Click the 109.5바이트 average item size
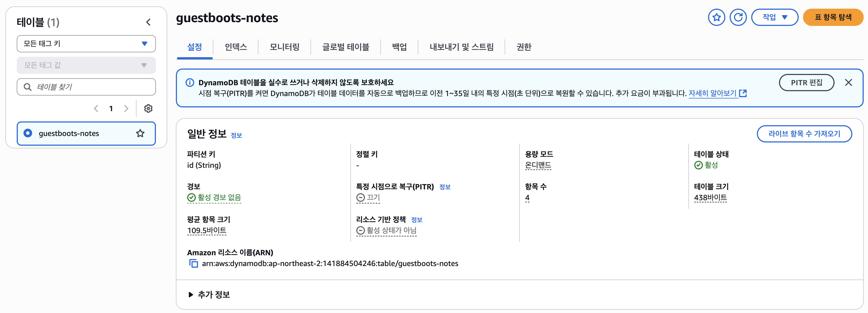This screenshot has width=868, height=313. click(x=207, y=231)
